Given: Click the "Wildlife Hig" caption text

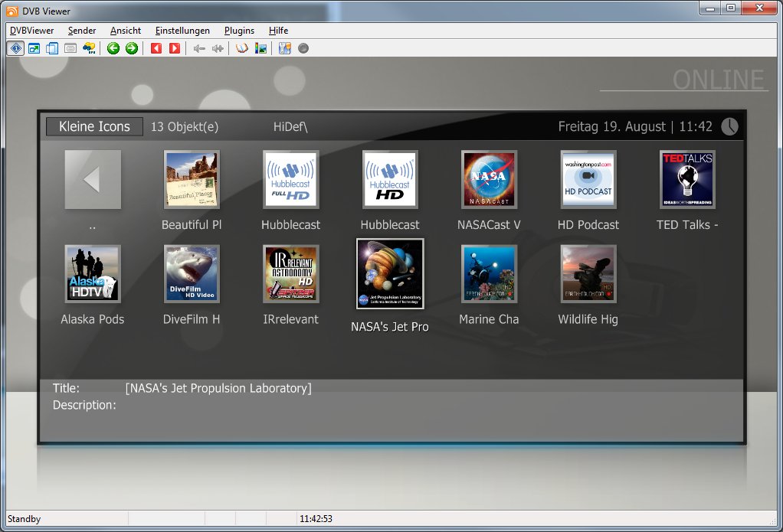Looking at the screenshot, I should (x=588, y=319).
